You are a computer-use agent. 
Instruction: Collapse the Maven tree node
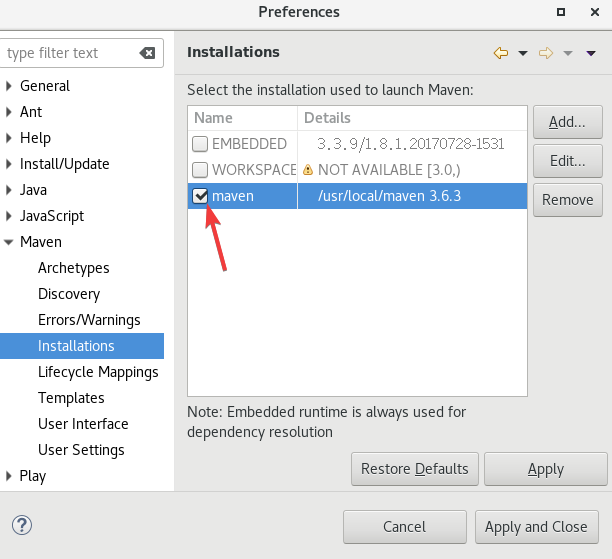click(x=9, y=242)
